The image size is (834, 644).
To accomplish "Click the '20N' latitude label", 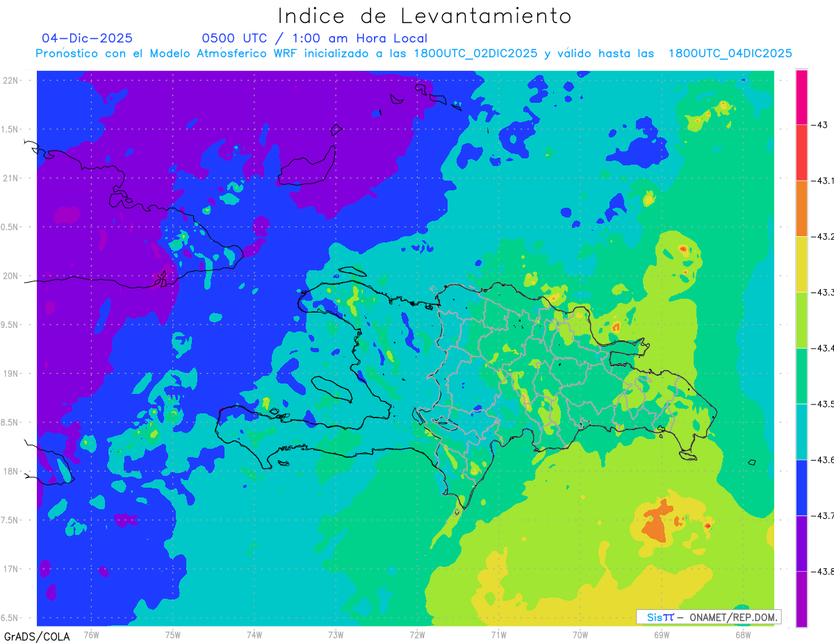I will (x=11, y=276).
